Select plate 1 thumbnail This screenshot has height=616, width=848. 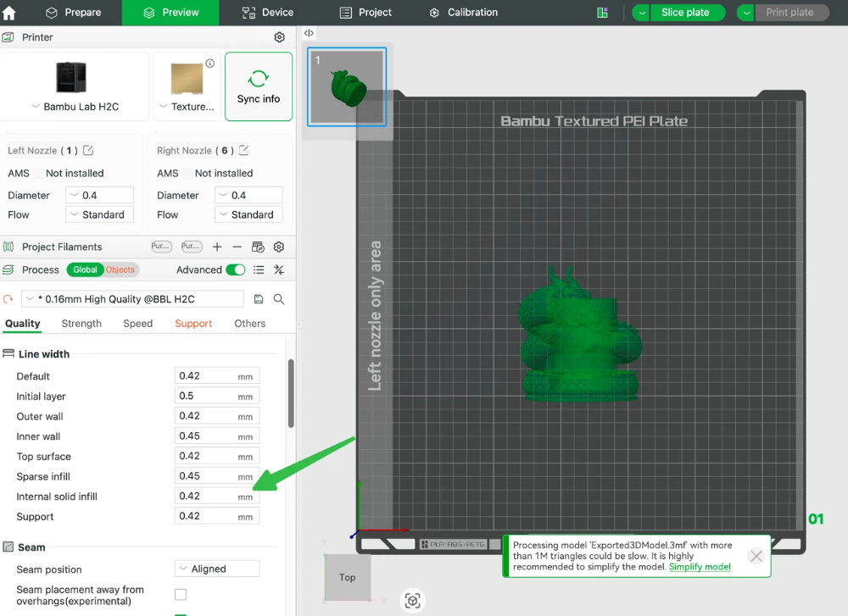[347, 86]
